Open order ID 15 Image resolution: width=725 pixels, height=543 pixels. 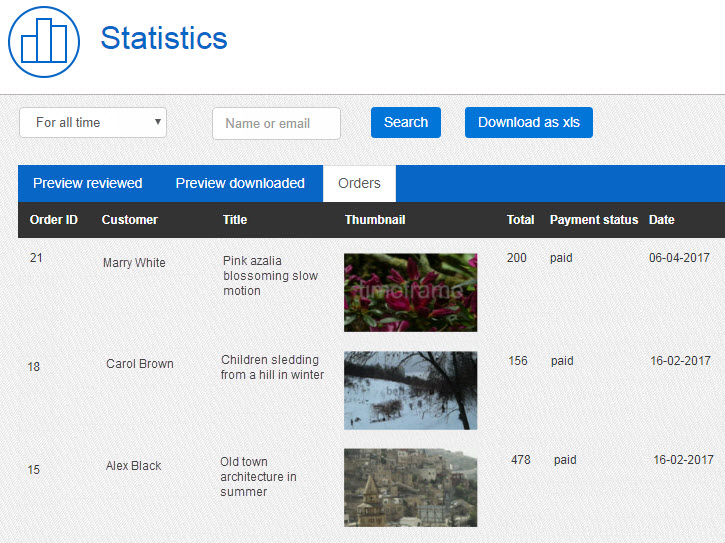34,470
